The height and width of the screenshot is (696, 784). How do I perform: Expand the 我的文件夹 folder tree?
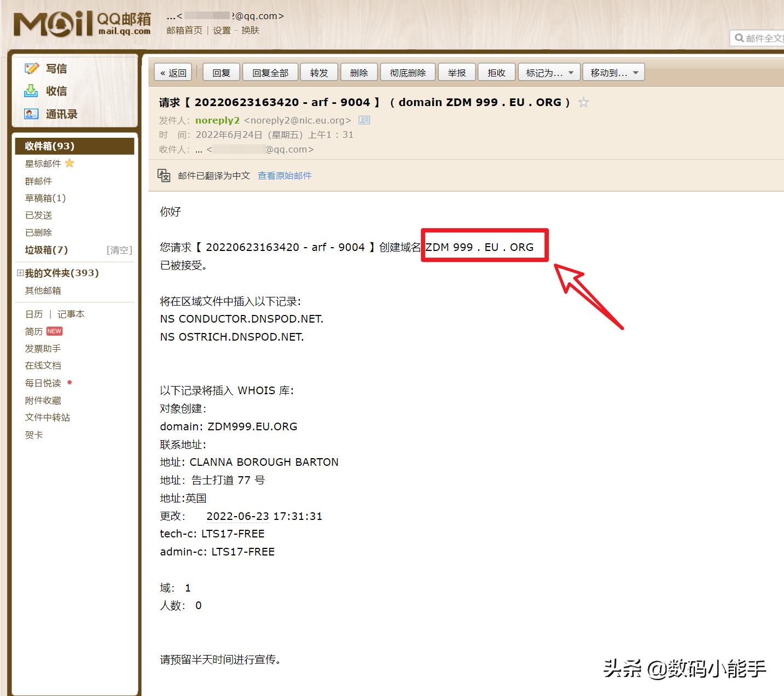(x=20, y=273)
